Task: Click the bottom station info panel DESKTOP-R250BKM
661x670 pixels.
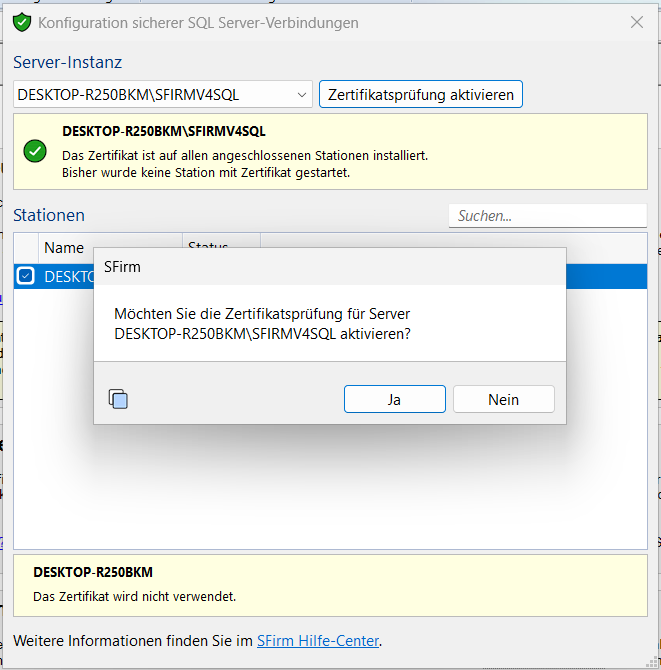Action: coord(330,584)
